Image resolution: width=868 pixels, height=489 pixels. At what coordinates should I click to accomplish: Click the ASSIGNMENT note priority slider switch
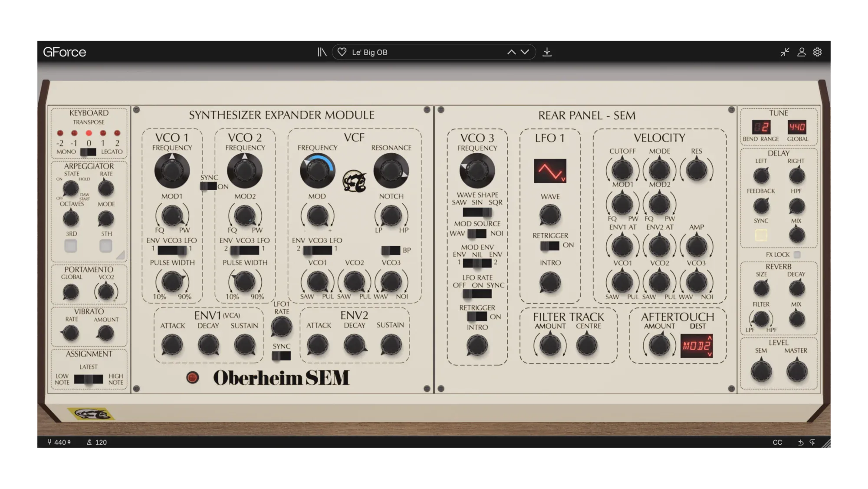pos(88,379)
